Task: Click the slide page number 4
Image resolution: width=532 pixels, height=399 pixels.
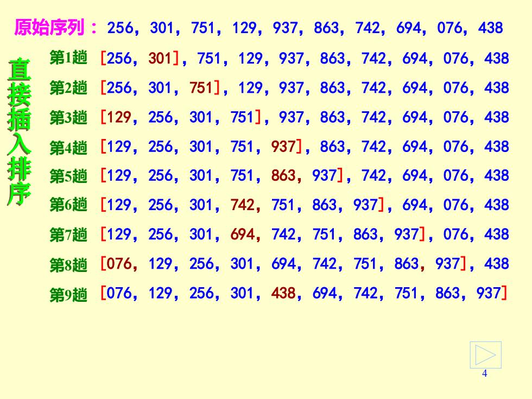Action: click(x=484, y=373)
